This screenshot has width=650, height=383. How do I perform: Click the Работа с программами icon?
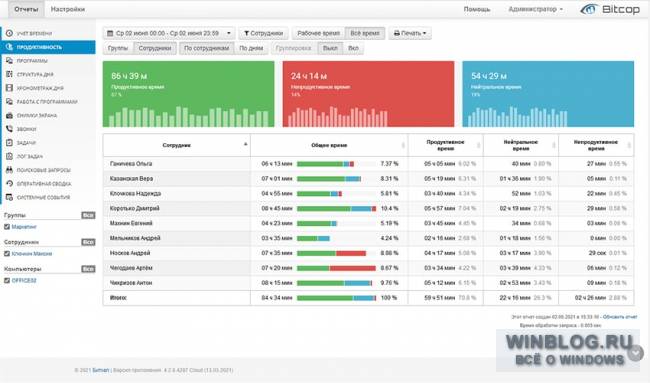[9, 102]
